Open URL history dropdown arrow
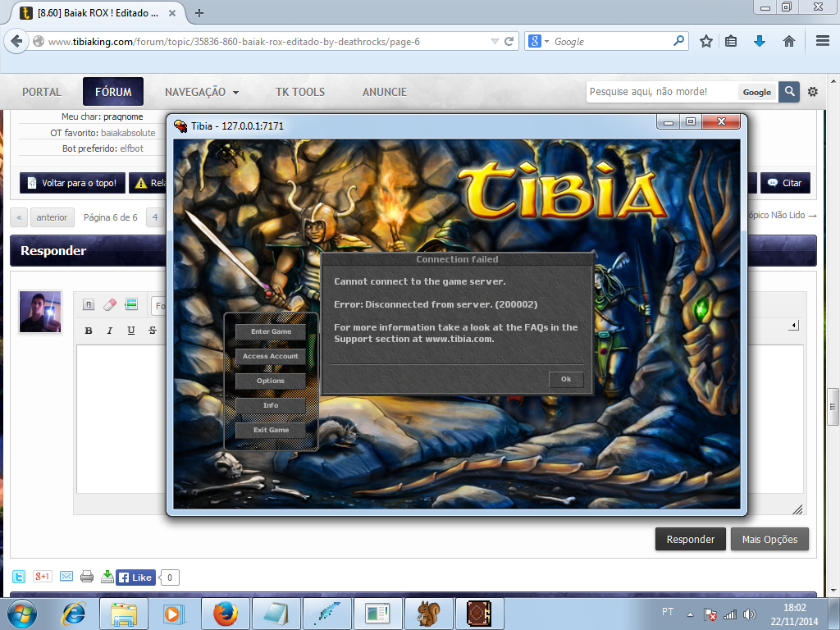The image size is (840, 630). [x=495, y=41]
